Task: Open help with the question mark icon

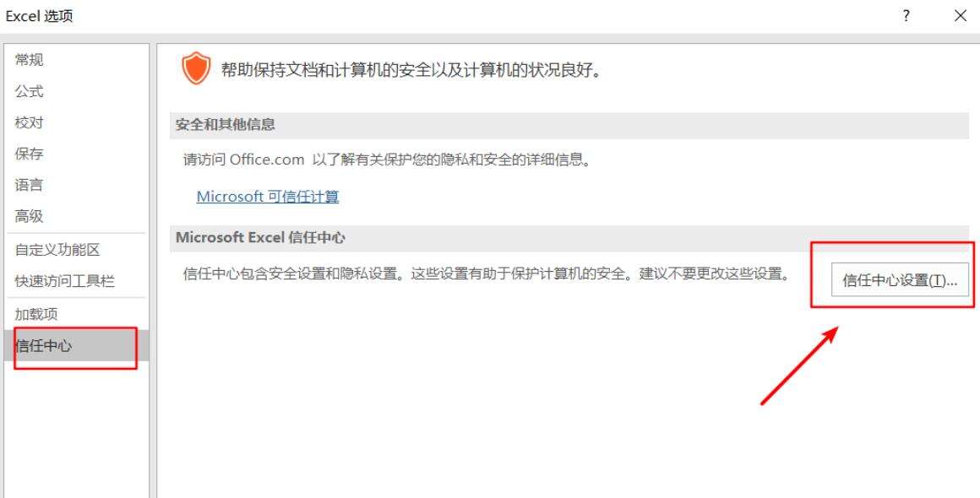Action: coord(906,15)
